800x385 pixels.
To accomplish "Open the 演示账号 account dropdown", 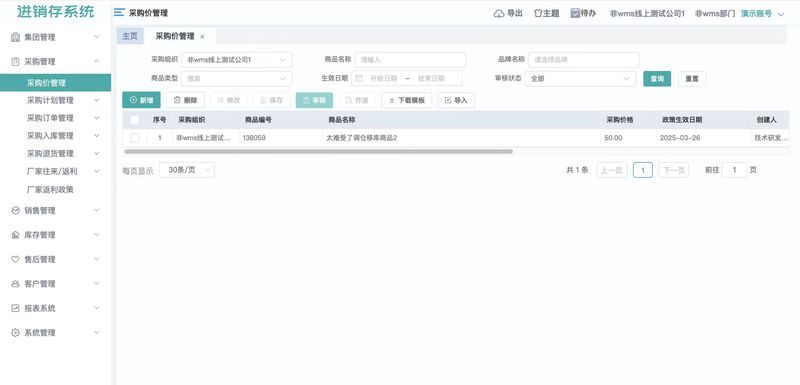I will pos(762,14).
